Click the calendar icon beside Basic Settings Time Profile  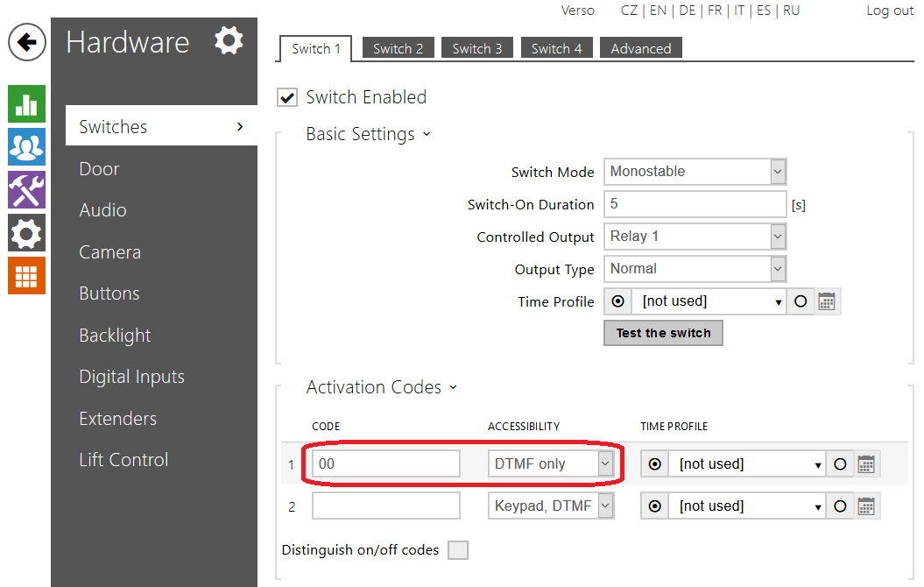tap(827, 301)
